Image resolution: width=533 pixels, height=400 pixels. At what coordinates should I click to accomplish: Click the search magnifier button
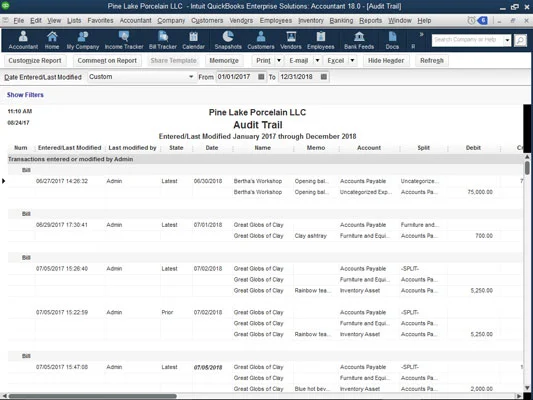click(520, 40)
